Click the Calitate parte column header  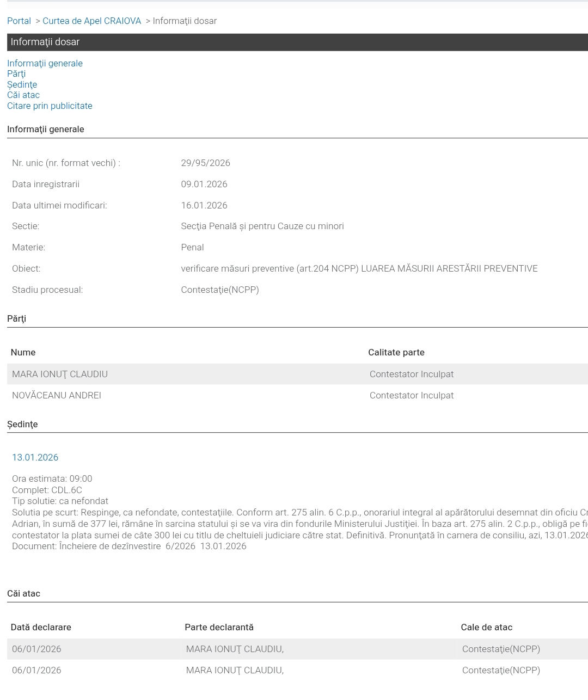coord(396,352)
